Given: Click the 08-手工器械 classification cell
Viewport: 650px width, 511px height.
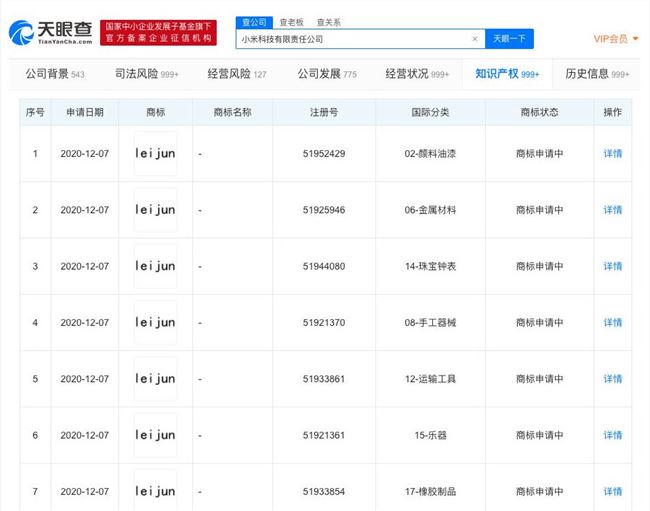Looking at the screenshot, I should 430,323.
